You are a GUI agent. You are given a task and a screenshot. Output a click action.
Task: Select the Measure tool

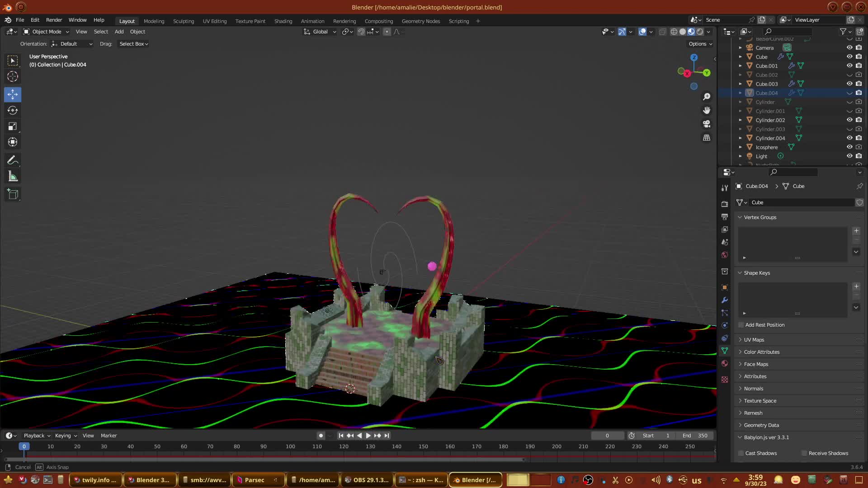coord(13,177)
